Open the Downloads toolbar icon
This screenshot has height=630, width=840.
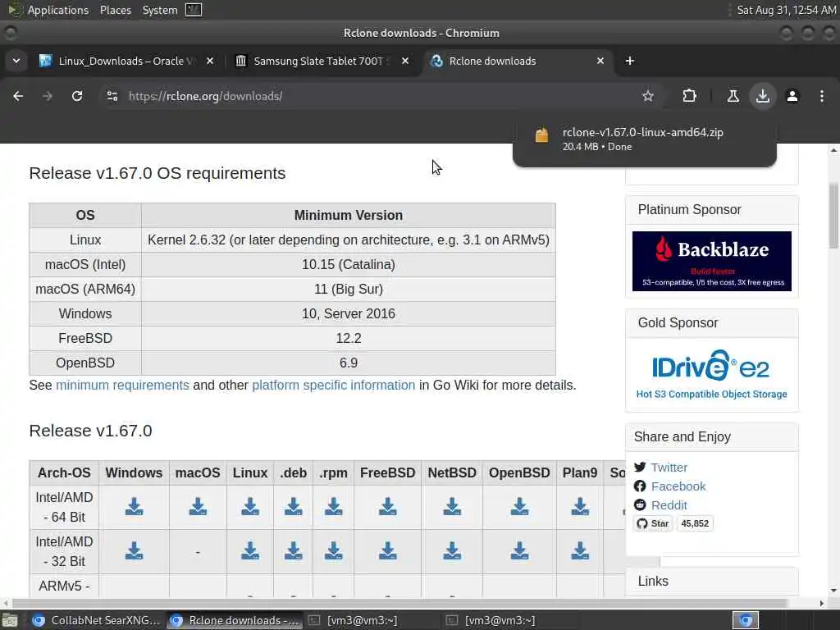(x=762, y=96)
